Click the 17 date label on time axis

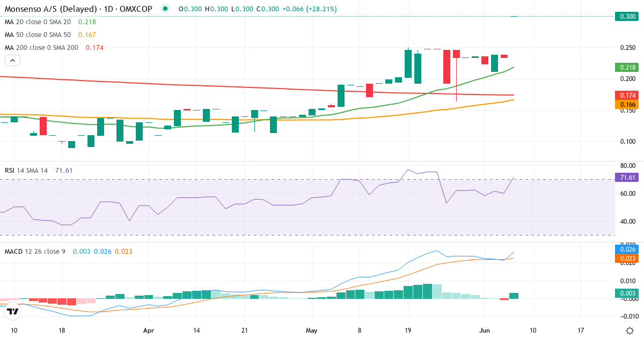click(581, 330)
